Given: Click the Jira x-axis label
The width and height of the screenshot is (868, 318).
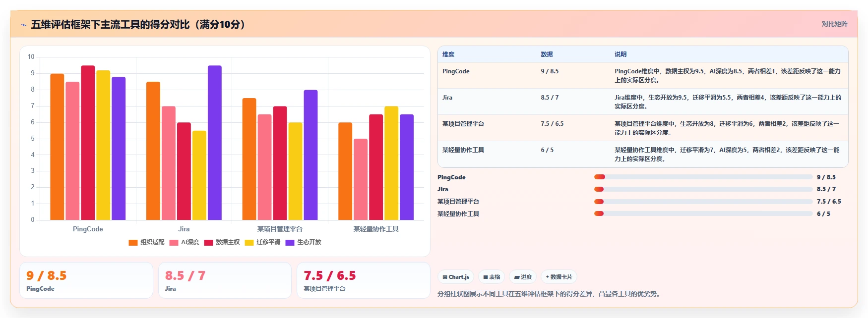Looking at the screenshot, I should click(184, 229).
